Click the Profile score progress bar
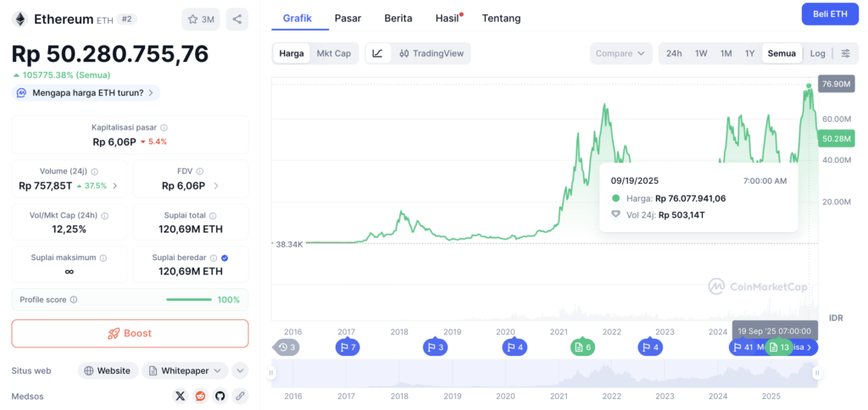Image resolution: width=868 pixels, height=410 pixels. [x=189, y=300]
